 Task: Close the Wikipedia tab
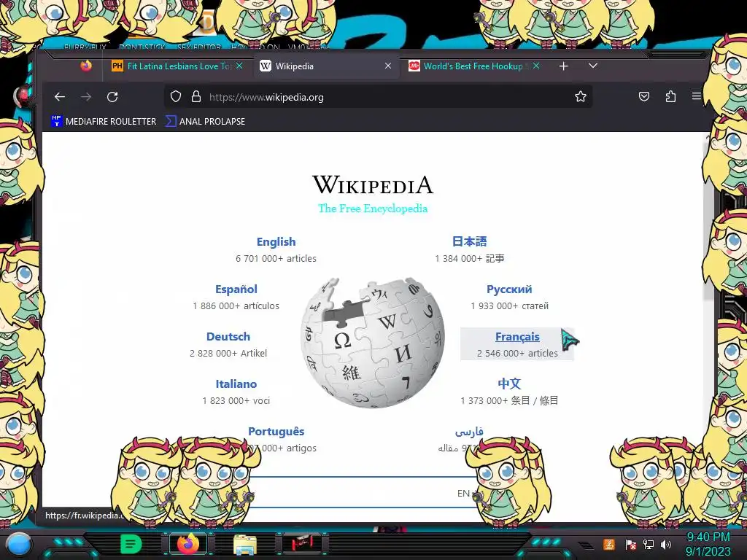pyautogui.click(x=388, y=66)
